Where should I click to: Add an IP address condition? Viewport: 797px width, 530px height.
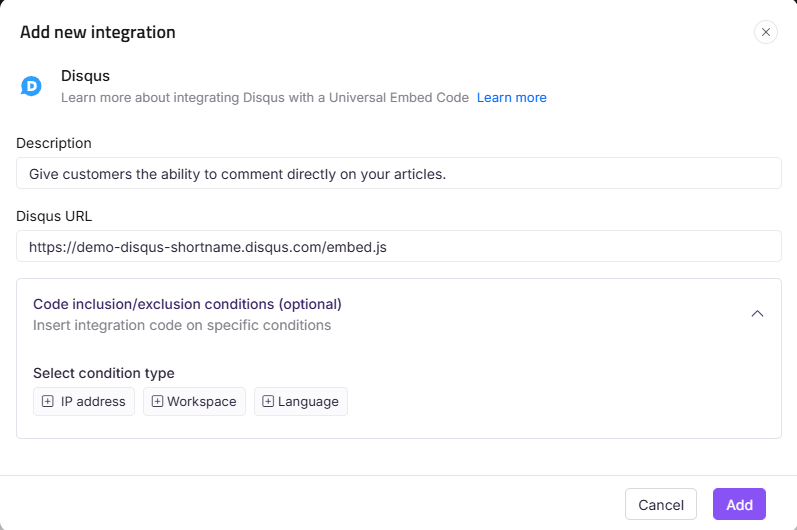point(84,401)
